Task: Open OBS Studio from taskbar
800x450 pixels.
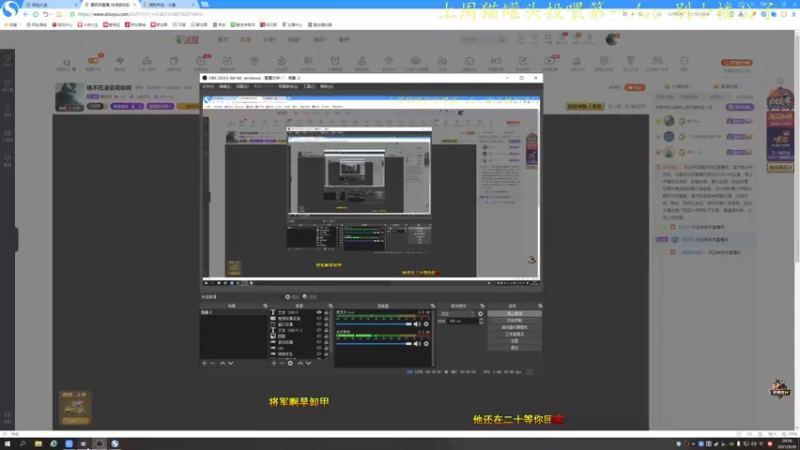Action: 99,444
